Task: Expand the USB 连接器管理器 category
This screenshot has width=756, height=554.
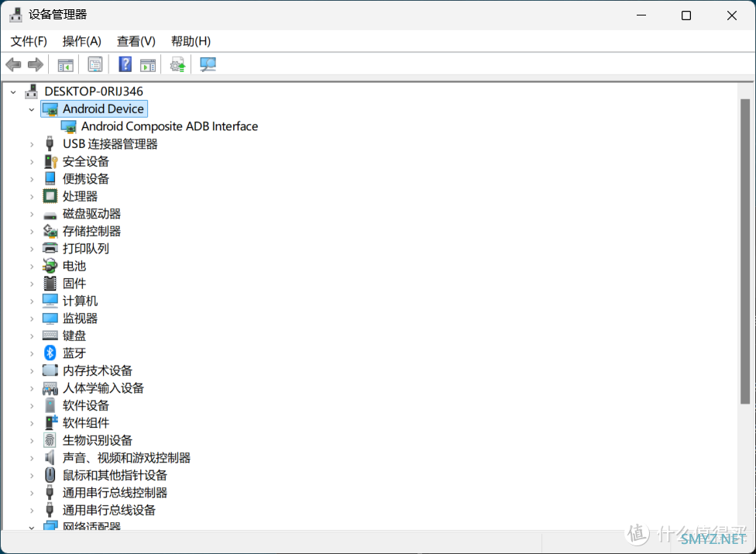Action: click(32, 144)
